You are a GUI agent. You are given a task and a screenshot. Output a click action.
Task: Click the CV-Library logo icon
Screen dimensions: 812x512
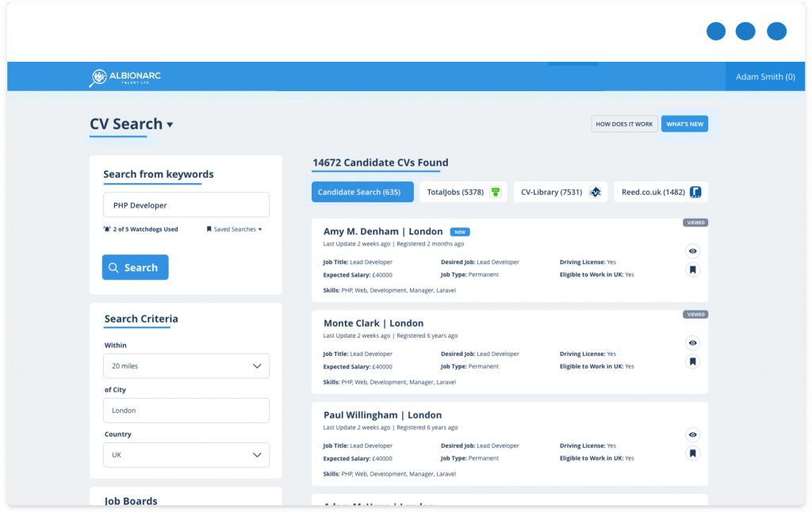coord(596,192)
